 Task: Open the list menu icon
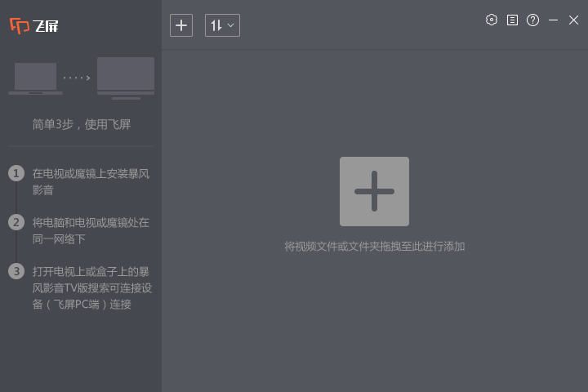(x=512, y=20)
